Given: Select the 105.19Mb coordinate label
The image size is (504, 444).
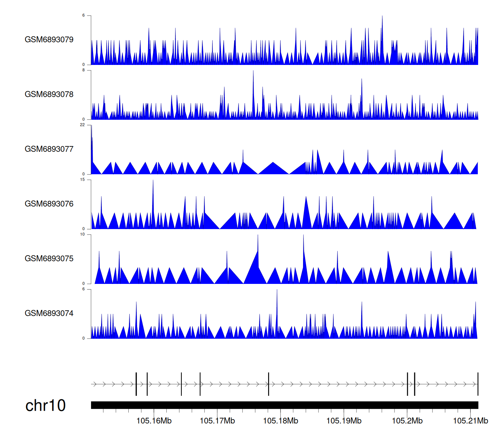Looking at the screenshot, I should (x=344, y=421).
